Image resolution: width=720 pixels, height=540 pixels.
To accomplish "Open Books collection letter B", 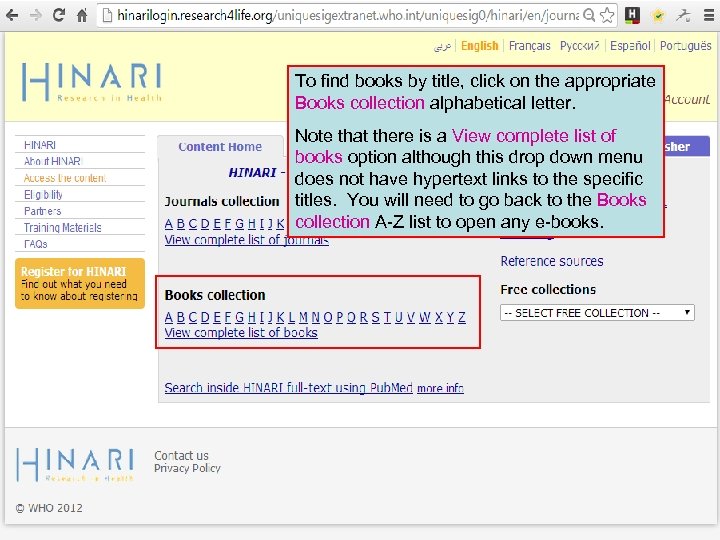I will pos(180,317).
